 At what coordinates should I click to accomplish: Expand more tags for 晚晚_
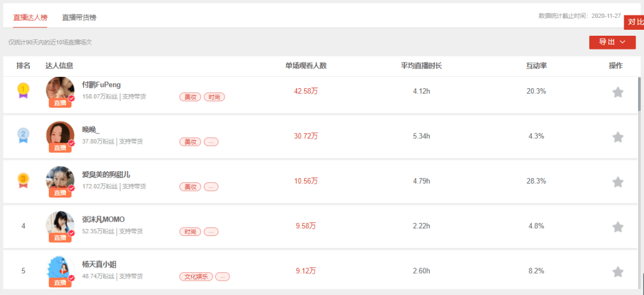[211, 142]
